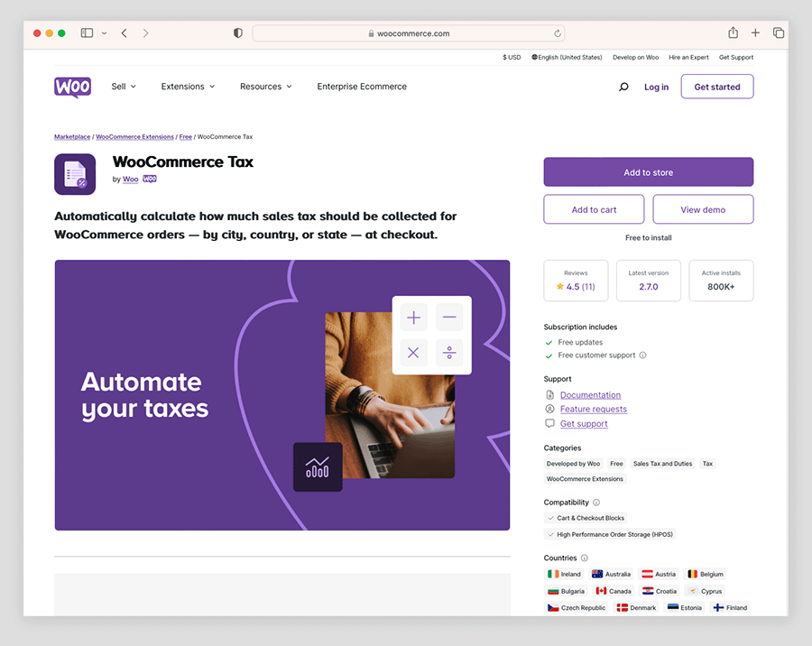Click the Log in link
The width and height of the screenshot is (812, 646).
(x=656, y=87)
